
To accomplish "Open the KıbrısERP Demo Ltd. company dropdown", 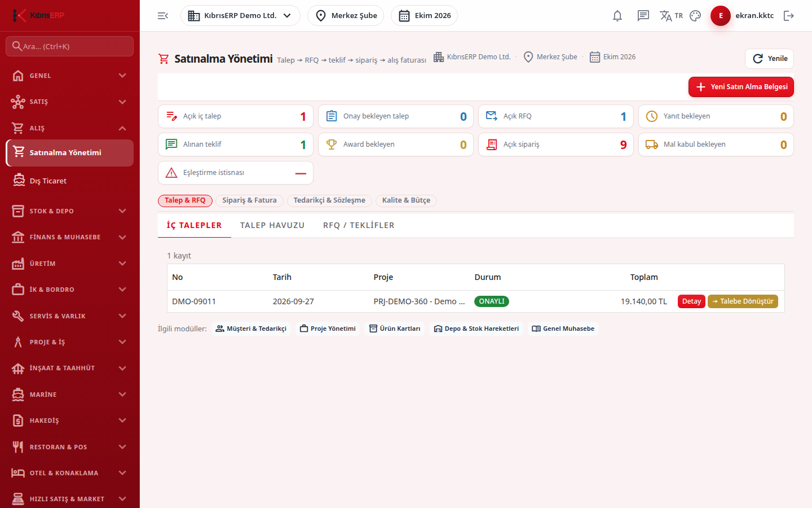I will [x=240, y=16].
